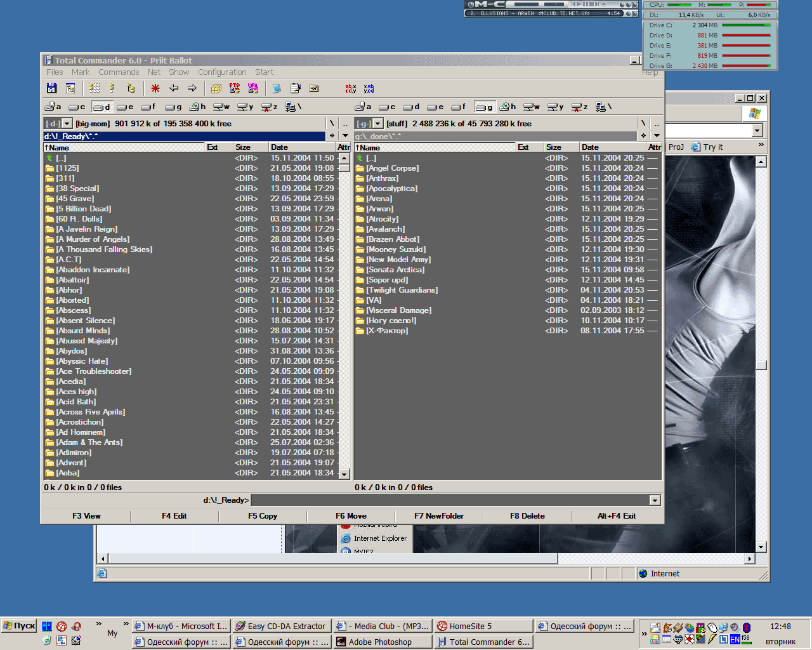Switch right panel to drive e
This screenshot has width=812, height=650.
point(435,107)
